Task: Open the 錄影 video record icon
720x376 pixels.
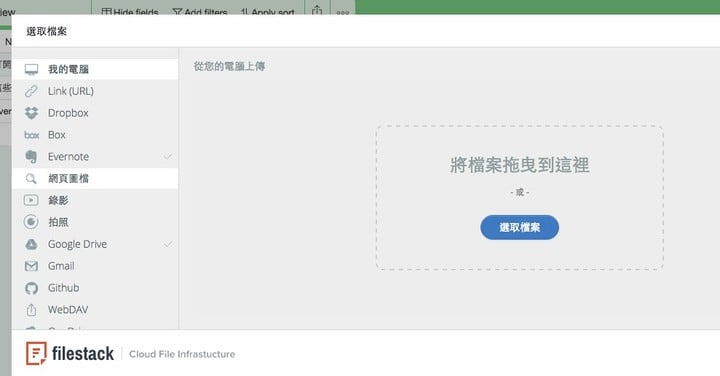Action: tap(31, 200)
